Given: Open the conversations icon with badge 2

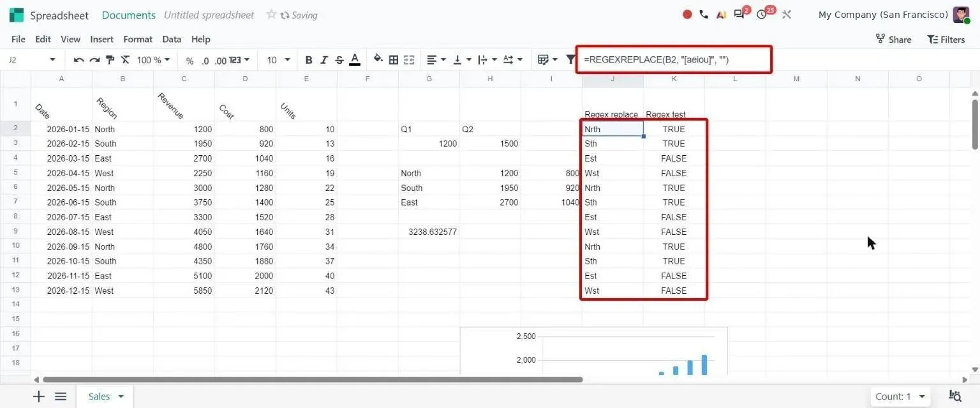Looking at the screenshot, I should tap(740, 13).
